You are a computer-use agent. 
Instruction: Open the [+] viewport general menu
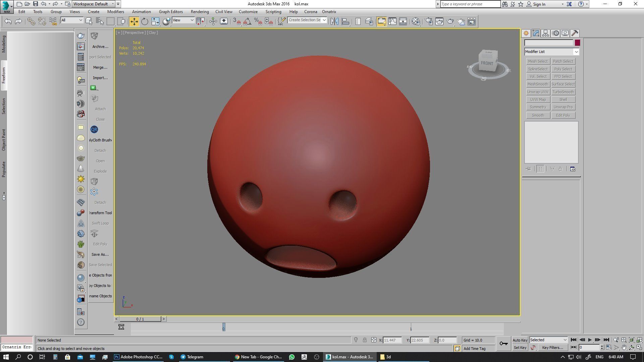(x=119, y=33)
